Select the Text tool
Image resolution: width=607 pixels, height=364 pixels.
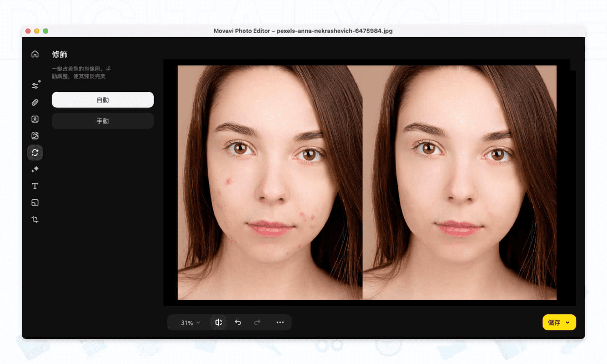click(x=35, y=186)
